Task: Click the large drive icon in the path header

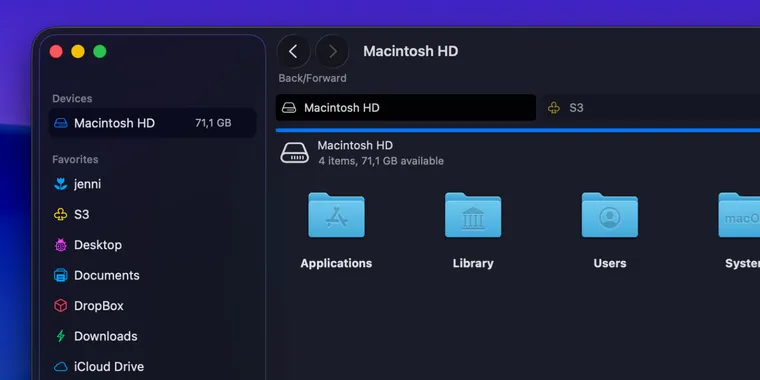Action: pyautogui.click(x=295, y=153)
